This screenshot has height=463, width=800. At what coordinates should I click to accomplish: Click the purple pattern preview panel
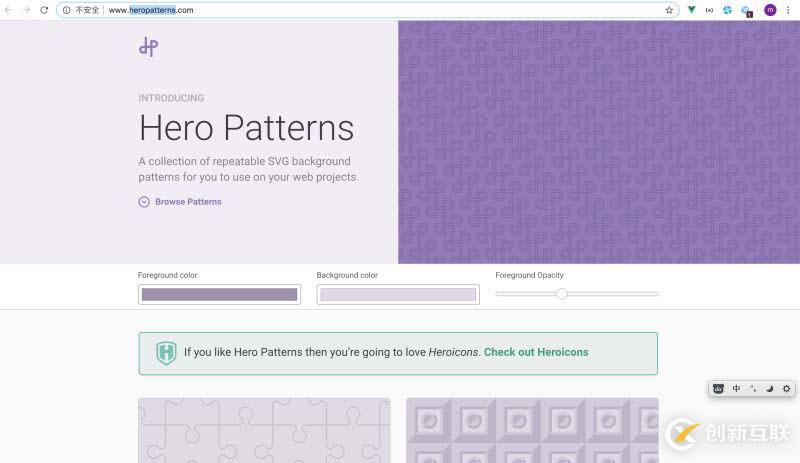[599, 142]
